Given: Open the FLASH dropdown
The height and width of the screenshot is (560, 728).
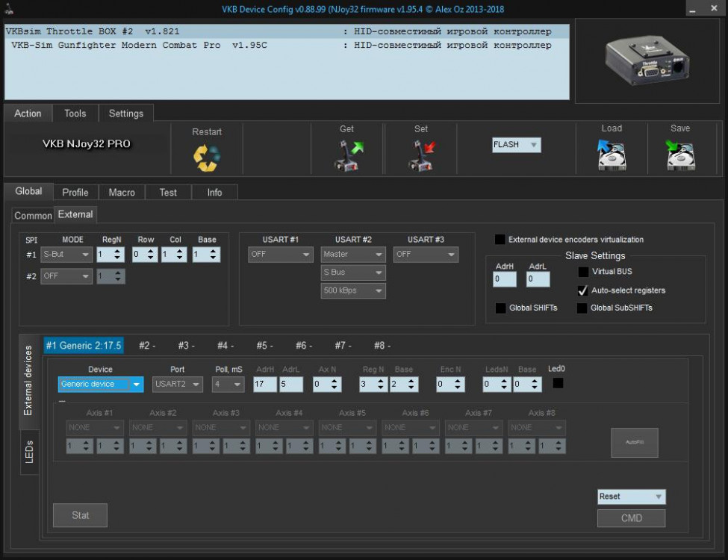Looking at the screenshot, I should tap(516, 145).
